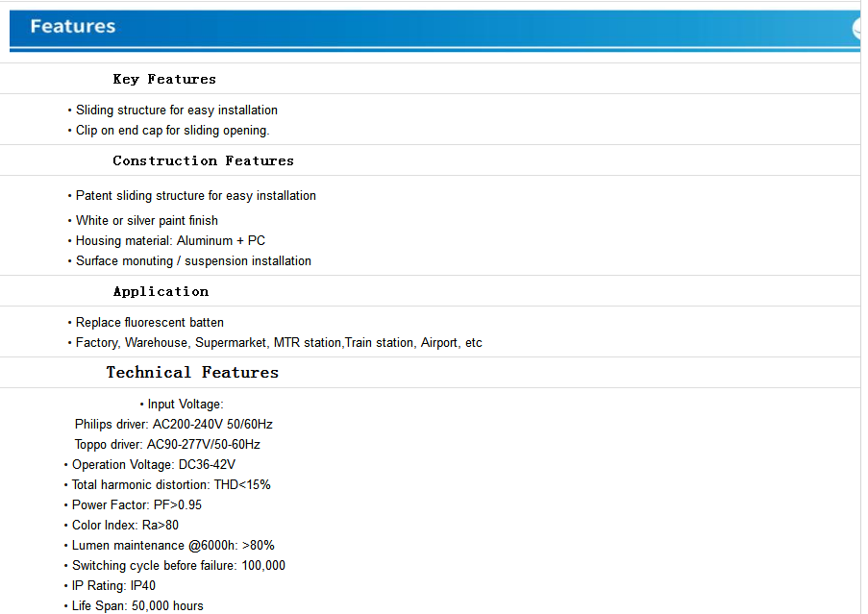Click 'White or silver paint finish' text

(146, 221)
